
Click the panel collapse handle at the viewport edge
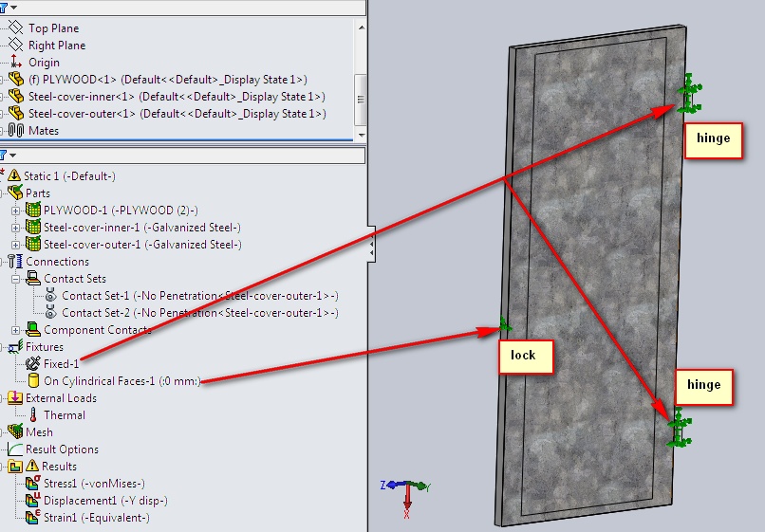tap(372, 245)
